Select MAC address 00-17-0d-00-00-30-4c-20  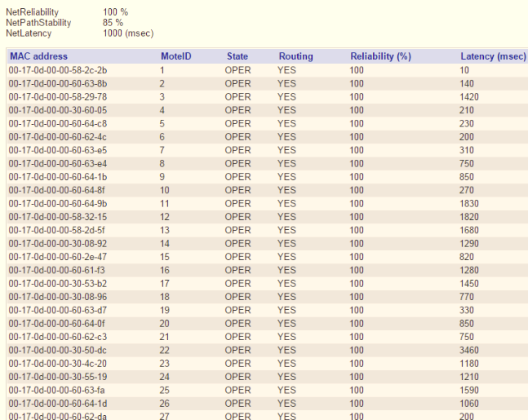(x=58, y=363)
